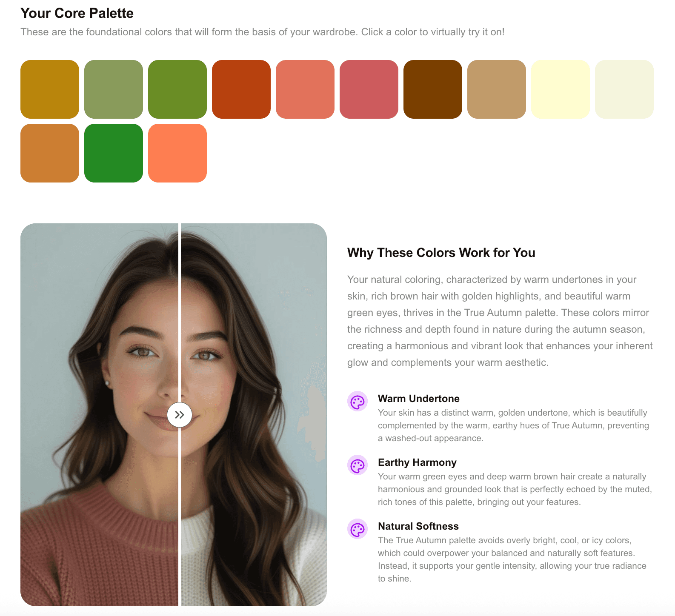This screenshot has width=675, height=616.
Task: Click the palette icon beside Natural Softness
Action: tap(358, 529)
